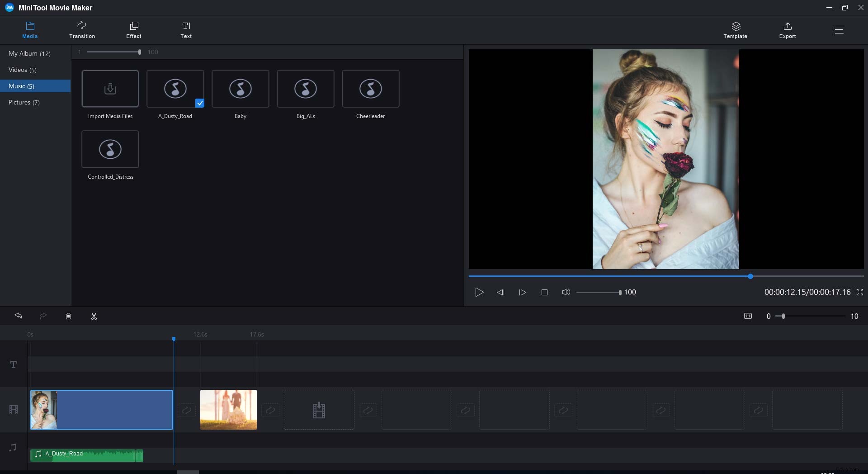
Task: Delete the selected clip using trash icon
Action: (69, 316)
